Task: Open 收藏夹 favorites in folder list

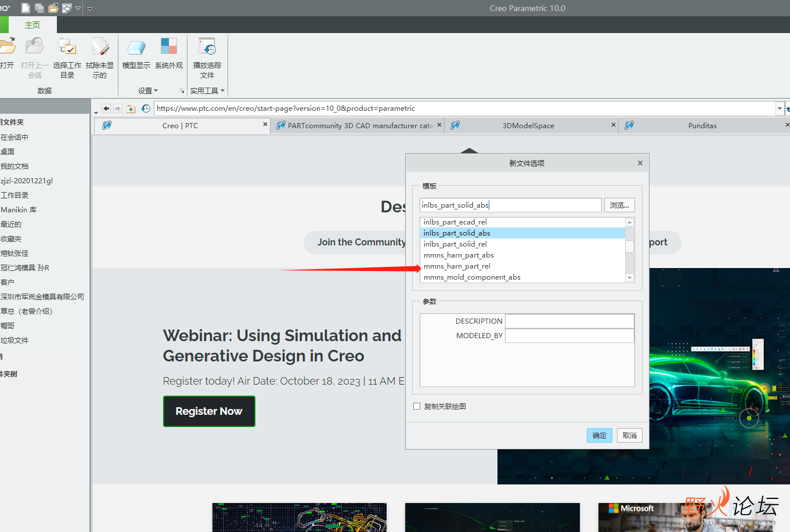Action: [x=11, y=238]
